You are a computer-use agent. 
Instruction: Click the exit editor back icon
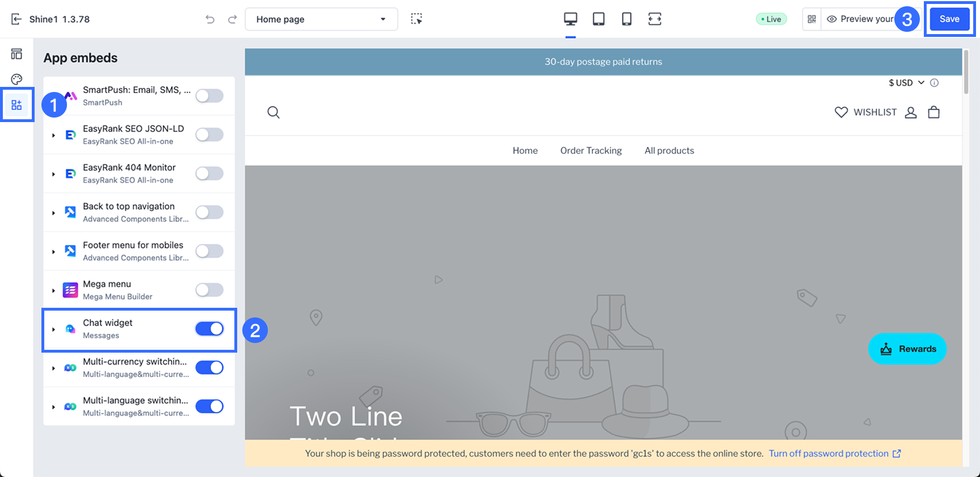[16, 19]
